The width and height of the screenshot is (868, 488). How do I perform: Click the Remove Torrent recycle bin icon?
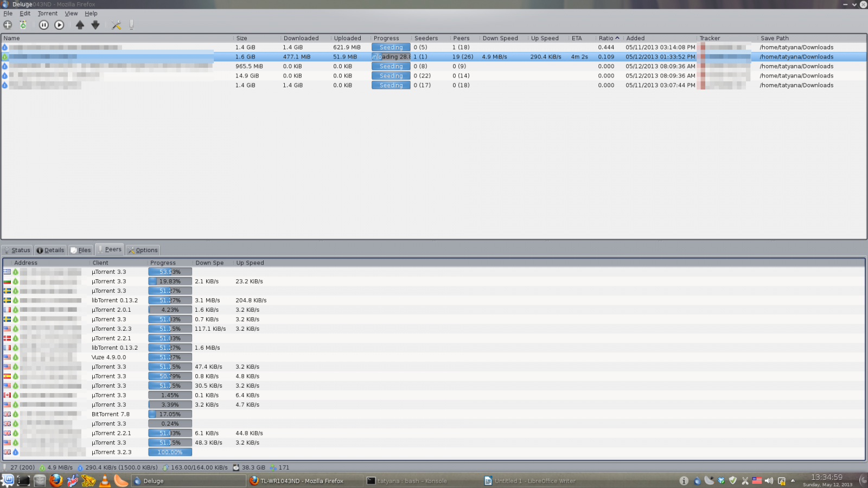point(23,25)
